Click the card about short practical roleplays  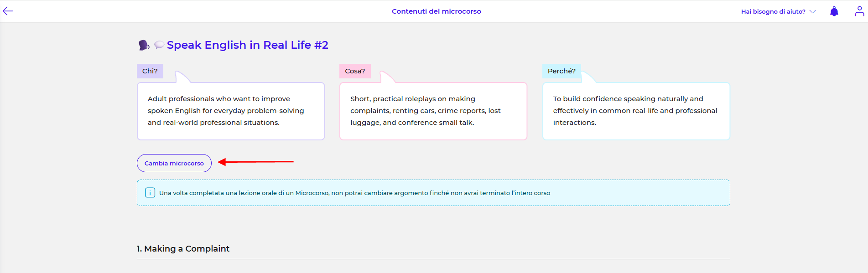(433, 111)
